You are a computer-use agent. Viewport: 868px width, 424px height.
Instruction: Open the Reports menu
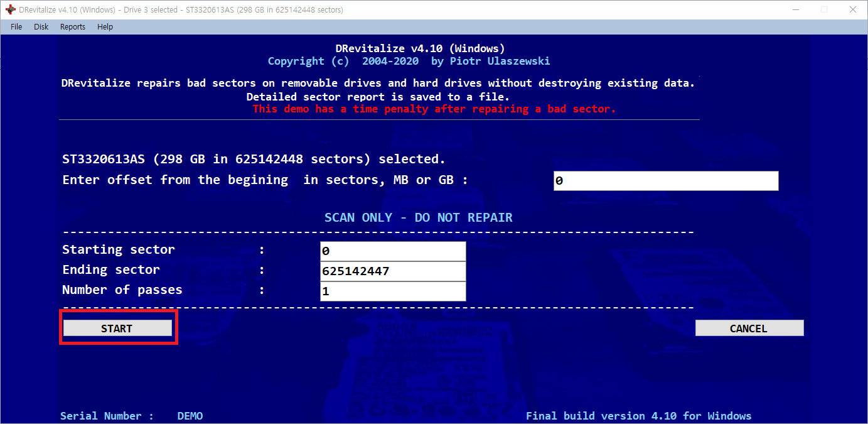[x=73, y=27]
